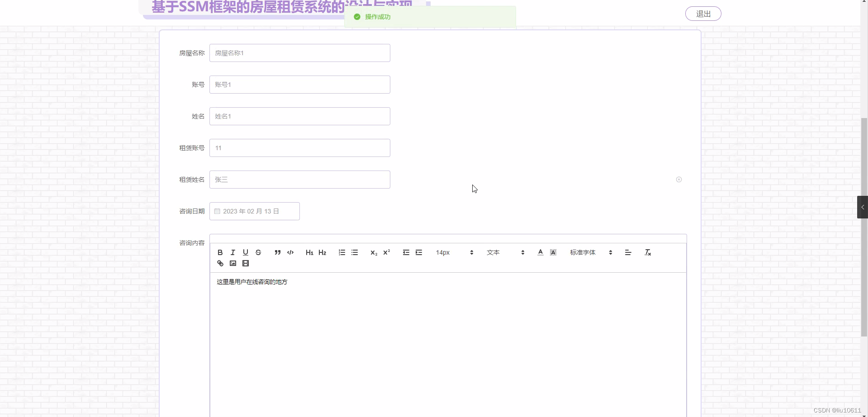Image resolution: width=868 pixels, height=417 pixels.
Task: Click the 退出 logout button
Action: click(703, 14)
